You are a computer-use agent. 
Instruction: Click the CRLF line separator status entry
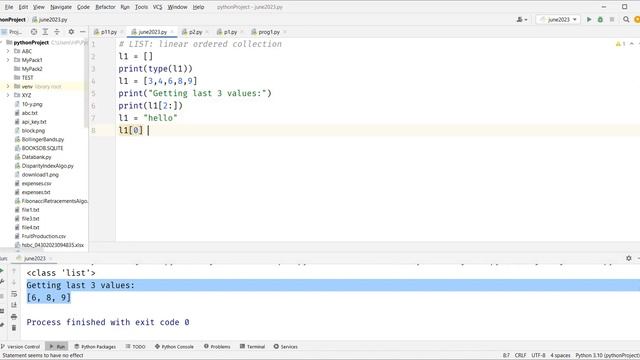point(520,356)
